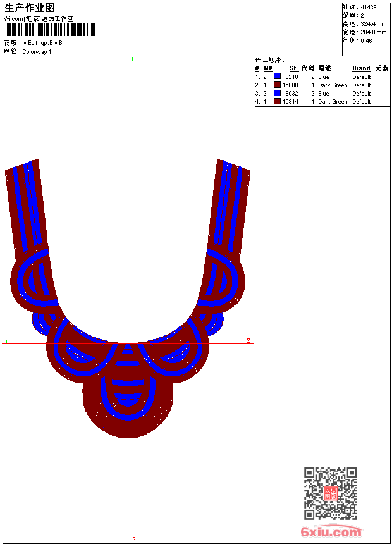Click the '元素' column header
Image resolution: width=392 pixels, height=544 pixels.
(382, 68)
